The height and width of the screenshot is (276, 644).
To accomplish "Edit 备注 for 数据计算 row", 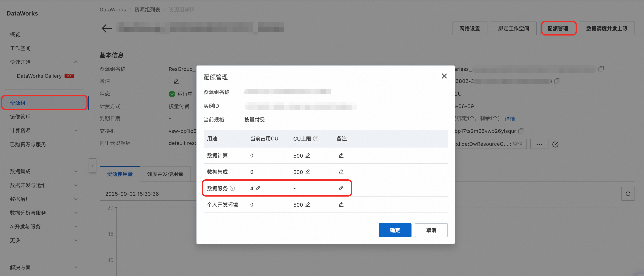I will [341, 155].
